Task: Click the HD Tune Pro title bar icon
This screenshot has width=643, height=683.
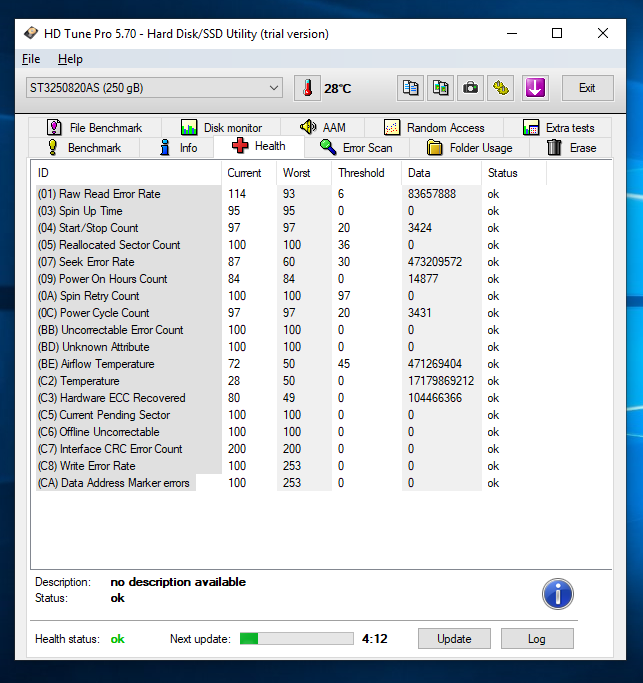Action: pyautogui.click(x=30, y=33)
